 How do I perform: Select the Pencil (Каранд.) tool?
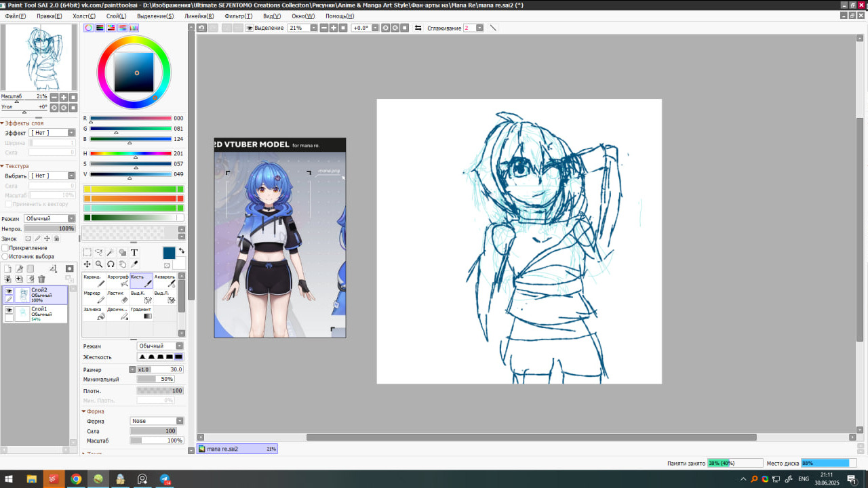tap(94, 281)
